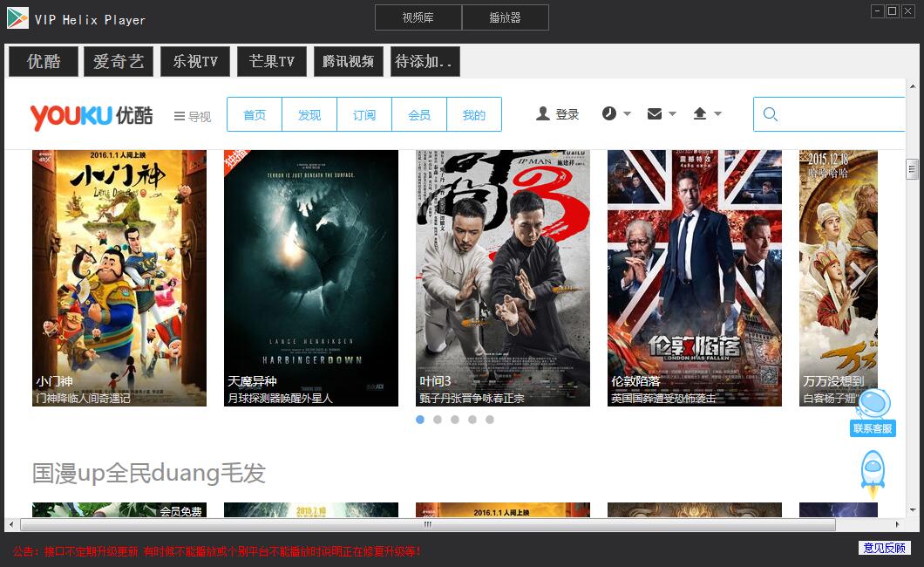Select the fourth carousel page dot
The image size is (924, 567).
point(472,420)
